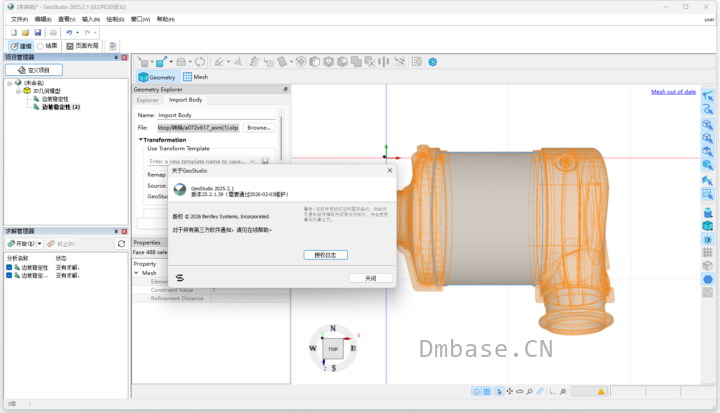Open the 文件(F) menu
This screenshot has height=413, width=720.
(19, 19)
